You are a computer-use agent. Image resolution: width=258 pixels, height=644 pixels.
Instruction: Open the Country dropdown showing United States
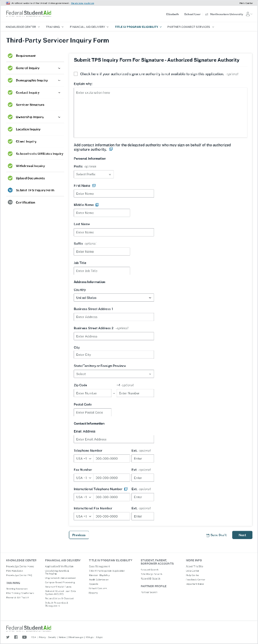(113, 298)
